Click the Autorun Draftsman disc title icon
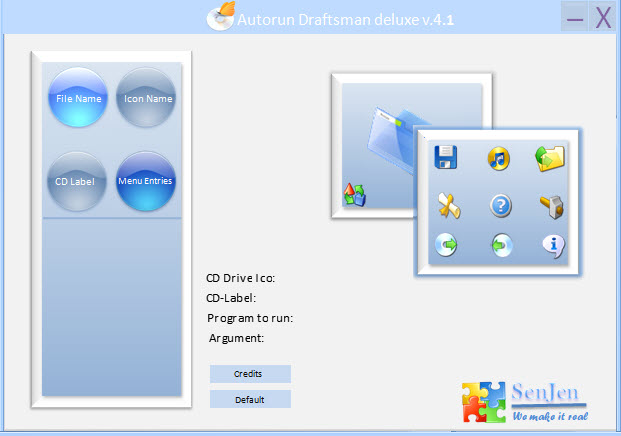 (x=221, y=17)
